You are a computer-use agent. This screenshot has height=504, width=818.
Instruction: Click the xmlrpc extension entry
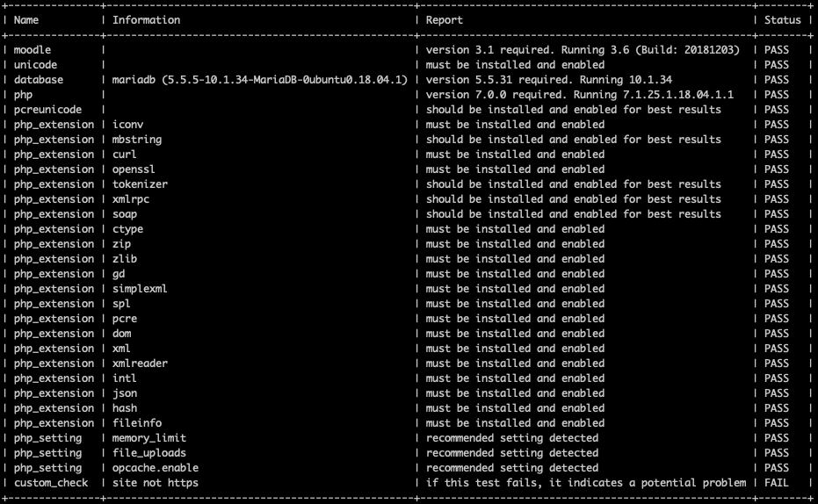[x=131, y=199]
